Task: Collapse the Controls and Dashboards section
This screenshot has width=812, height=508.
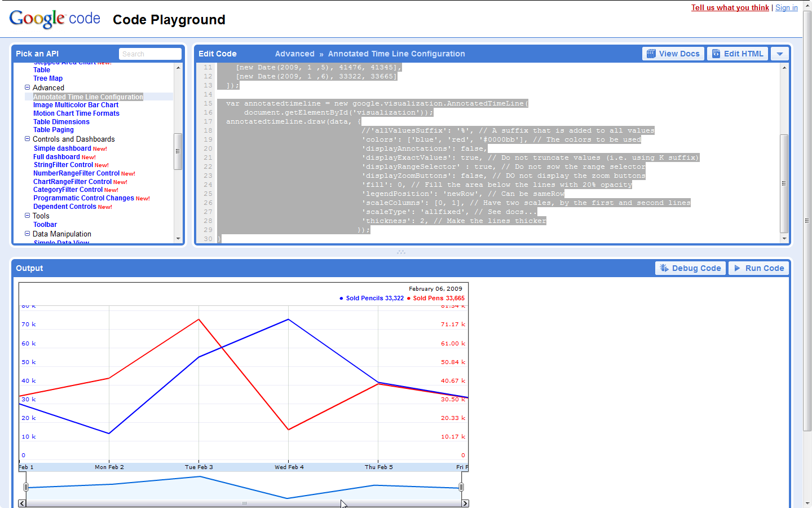Action: (27, 139)
